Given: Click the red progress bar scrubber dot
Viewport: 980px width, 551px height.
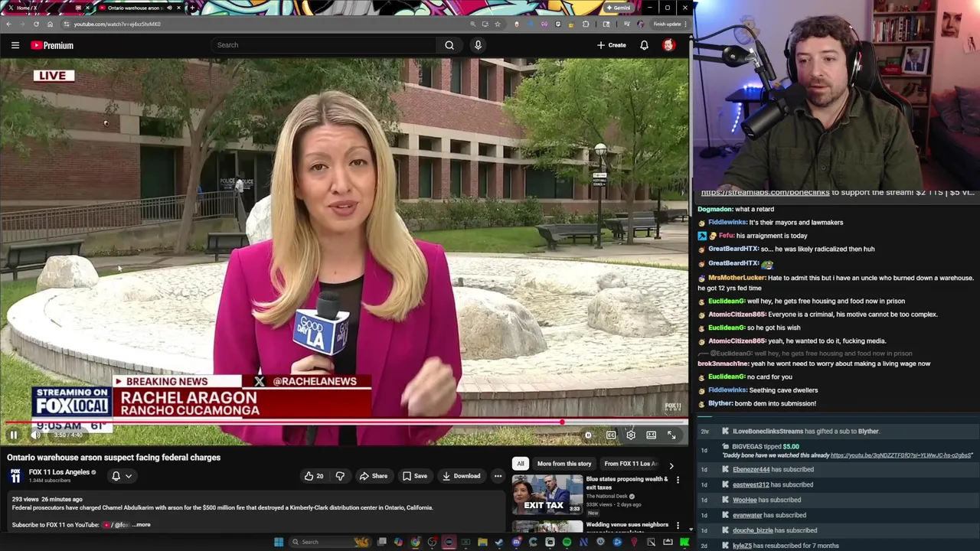Looking at the screenshot, I should [x=562, y=422].
